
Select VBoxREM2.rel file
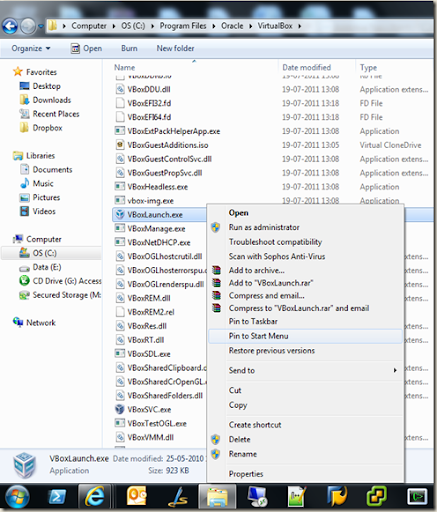[x=151, y=312]
